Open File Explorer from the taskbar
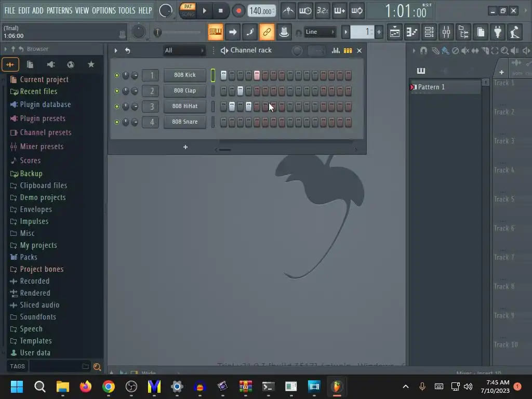Screen dimensions: 532x399 63,387
